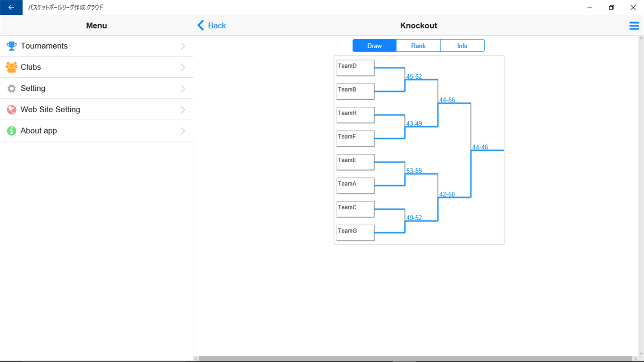Click the Tournaments trophy icon
Image resolution: width=644 pixels, height=362 pixels.
[x=12, y=46]
